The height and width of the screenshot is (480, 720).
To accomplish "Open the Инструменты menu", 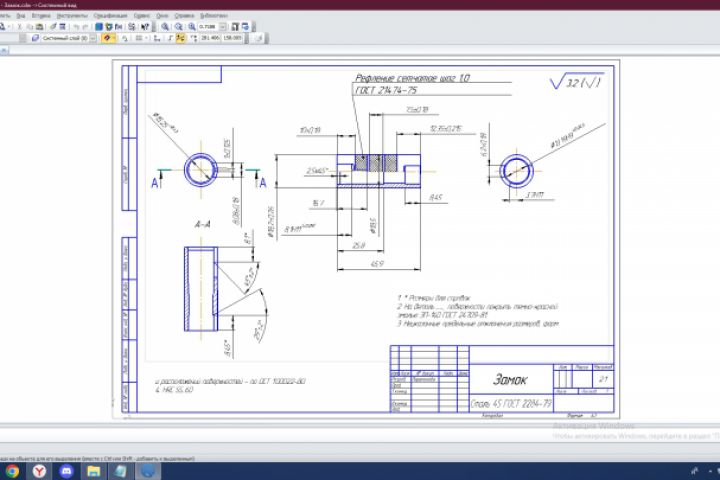I will tap(72, 16).
